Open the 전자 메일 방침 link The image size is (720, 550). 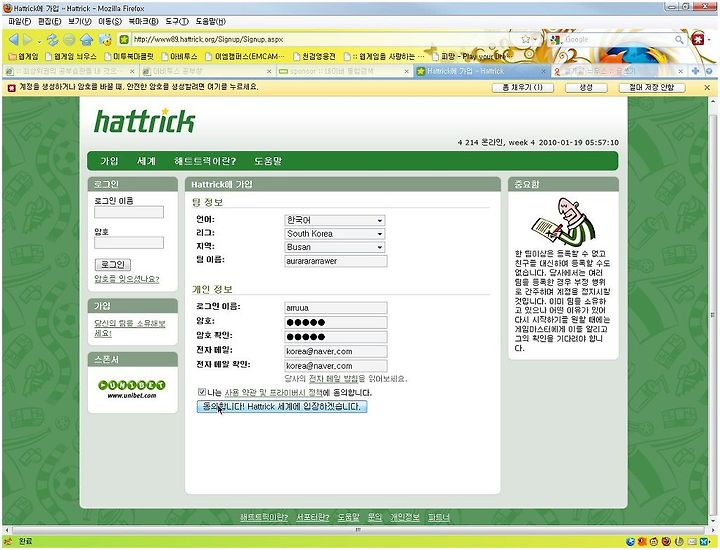coord(333,379)
